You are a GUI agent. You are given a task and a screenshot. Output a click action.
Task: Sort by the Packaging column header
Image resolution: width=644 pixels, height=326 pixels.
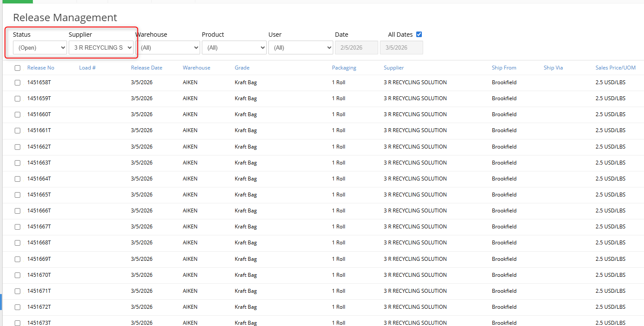(x=344, y=68)
